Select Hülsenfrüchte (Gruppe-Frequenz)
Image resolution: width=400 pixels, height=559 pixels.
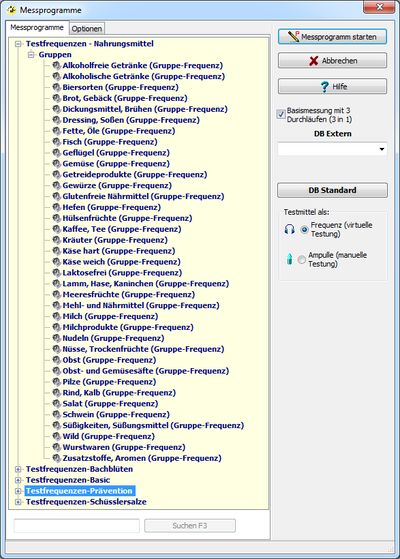[x=127, y=218]
